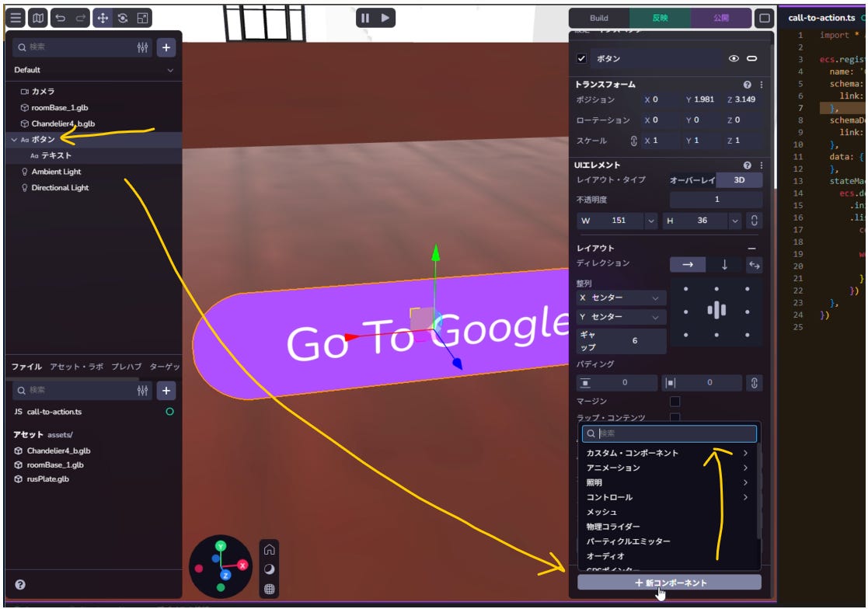The width and height of the screenshot is (868, 609).
Task: Add new object with plus button in hierarchy
Action: (x=166, y=47)
